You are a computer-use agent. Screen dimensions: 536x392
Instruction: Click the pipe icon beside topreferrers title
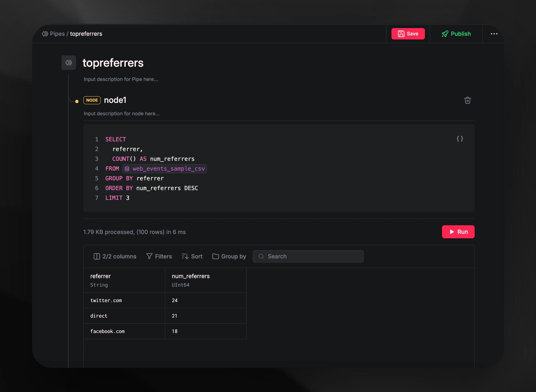69,63
